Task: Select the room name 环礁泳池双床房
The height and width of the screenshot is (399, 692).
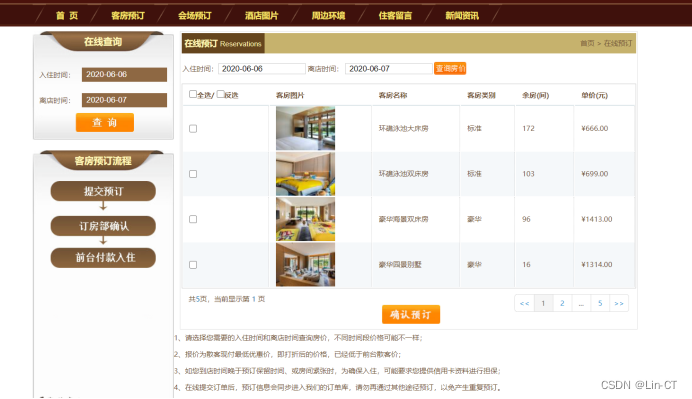Action: tap(403, 174)
